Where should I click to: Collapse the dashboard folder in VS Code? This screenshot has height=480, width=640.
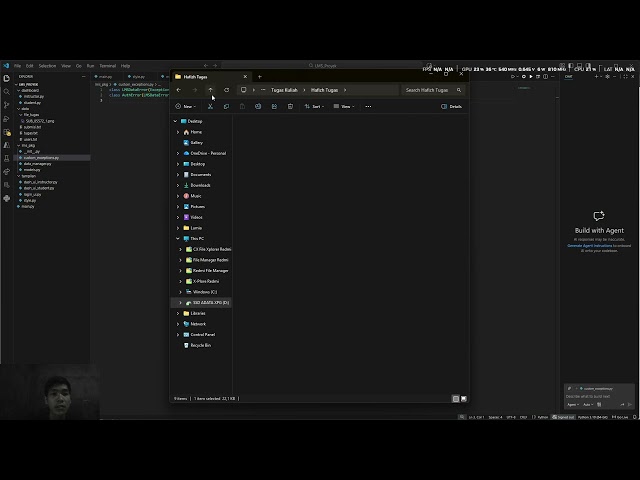[19, 91]
